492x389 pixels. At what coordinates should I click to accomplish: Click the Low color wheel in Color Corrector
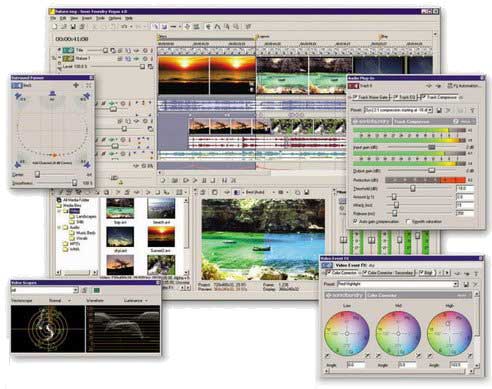pyautogui.click(x=347, y=333)
